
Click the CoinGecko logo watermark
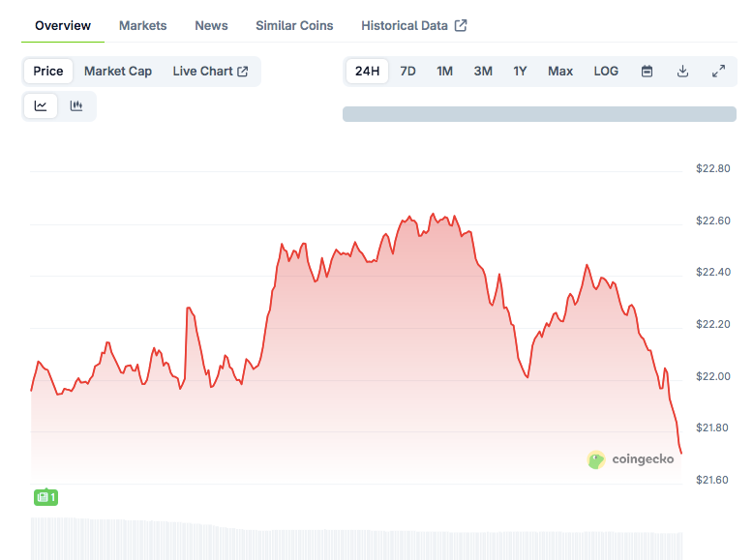pyautogui.click(x=630, y=460)
